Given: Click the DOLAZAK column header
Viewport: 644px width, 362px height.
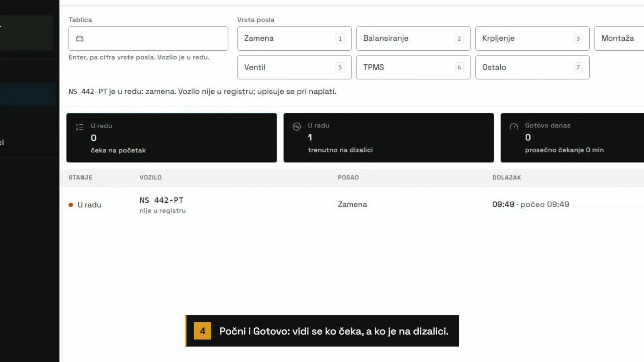Looking at the screenshot, I should point(506,177).
